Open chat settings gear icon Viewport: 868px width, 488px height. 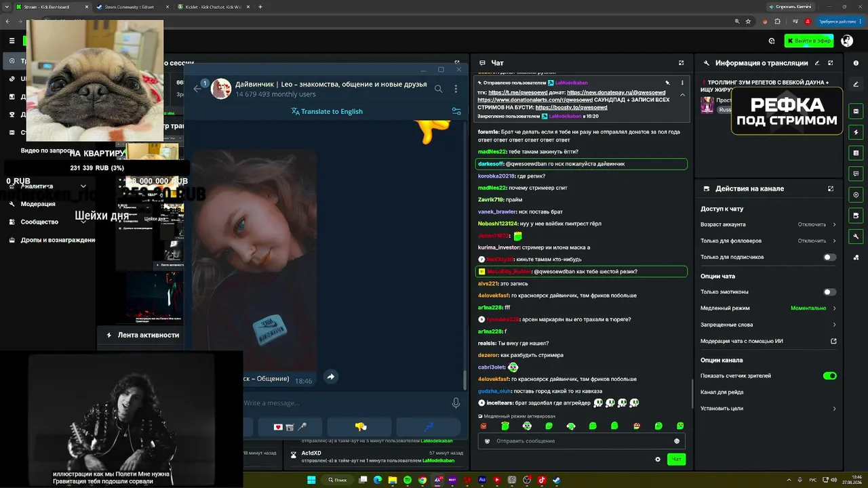pyautogui.click(x=658, y=460)
